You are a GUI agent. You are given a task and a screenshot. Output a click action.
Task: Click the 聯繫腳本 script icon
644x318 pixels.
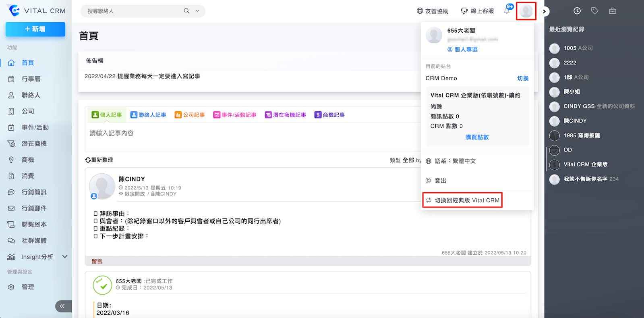[11, 224]
